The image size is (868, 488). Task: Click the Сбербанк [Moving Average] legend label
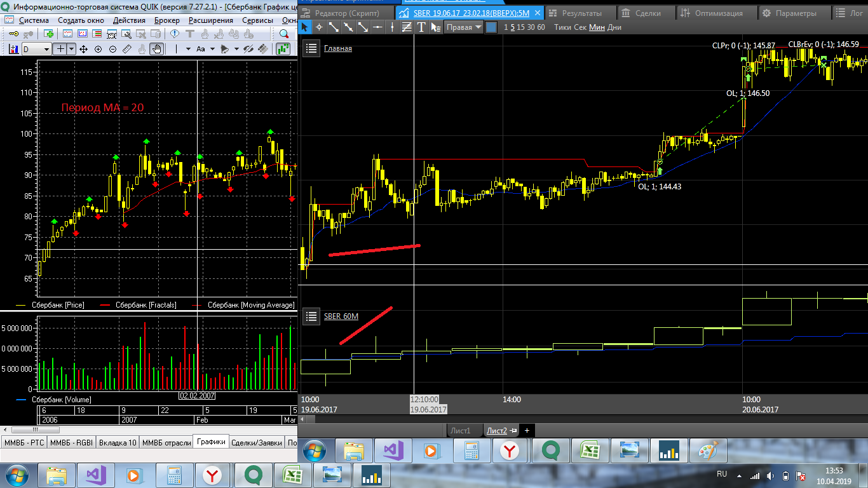[x=251, y=305]
